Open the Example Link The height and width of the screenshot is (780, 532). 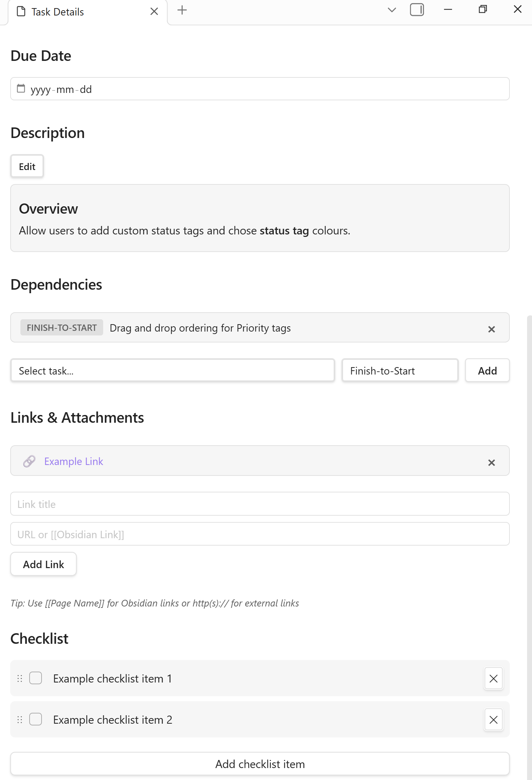(x=74, y=461)
